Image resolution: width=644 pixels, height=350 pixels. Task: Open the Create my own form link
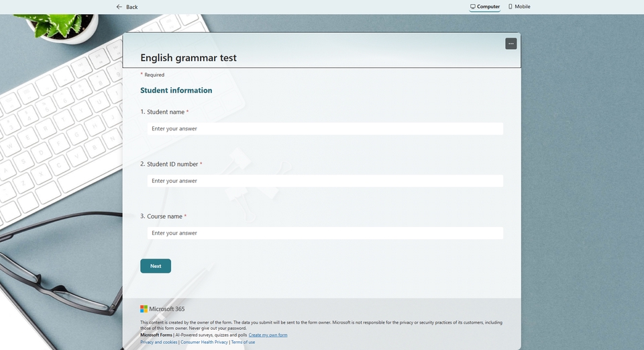click(x=268, y=335)
